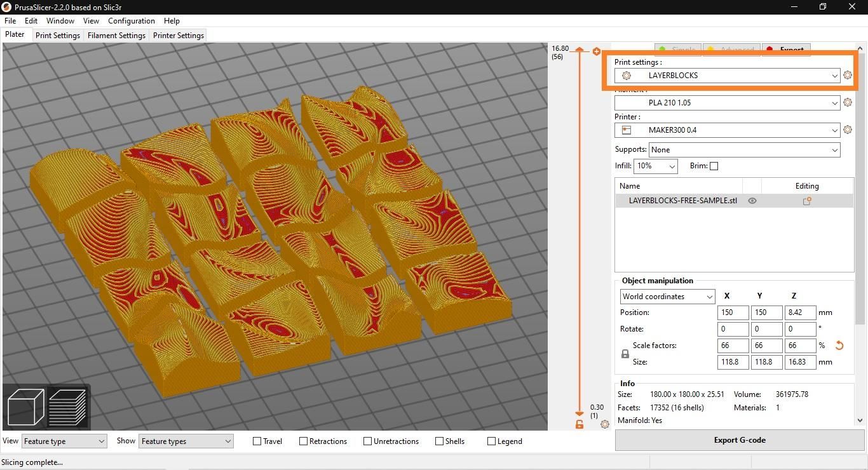Enable the Travel moves checkbox

click(x=257, y=441)
